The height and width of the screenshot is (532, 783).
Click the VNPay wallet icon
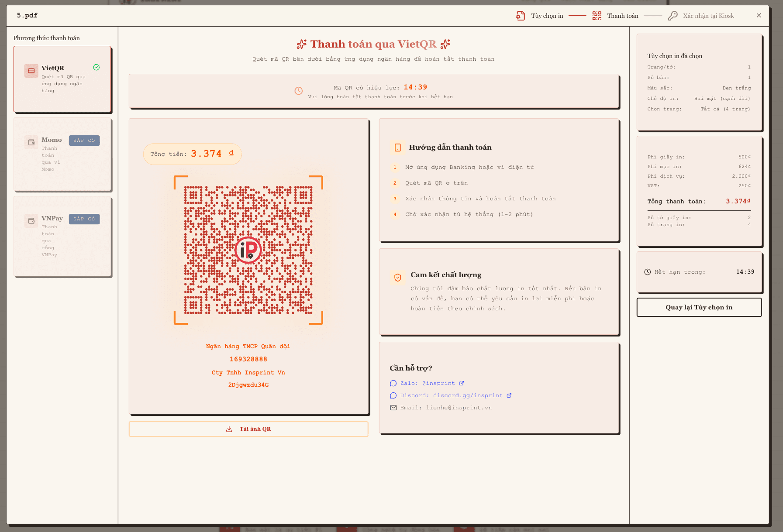click(31, 221)
